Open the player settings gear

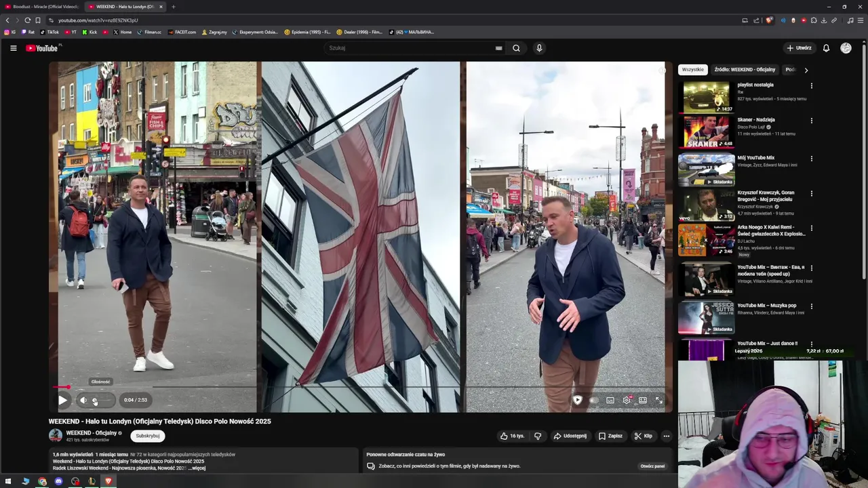627,400
